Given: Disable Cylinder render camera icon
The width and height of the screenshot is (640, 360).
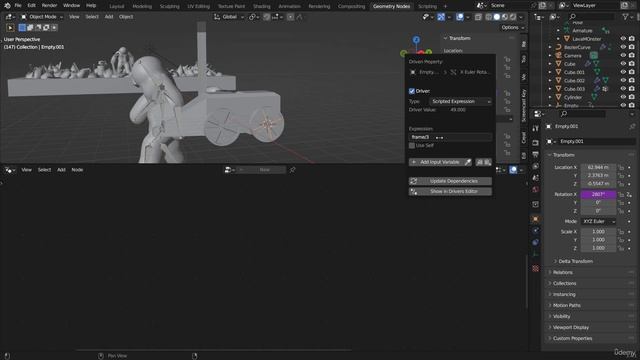Looking at the screenshot, I should [632, 97].
